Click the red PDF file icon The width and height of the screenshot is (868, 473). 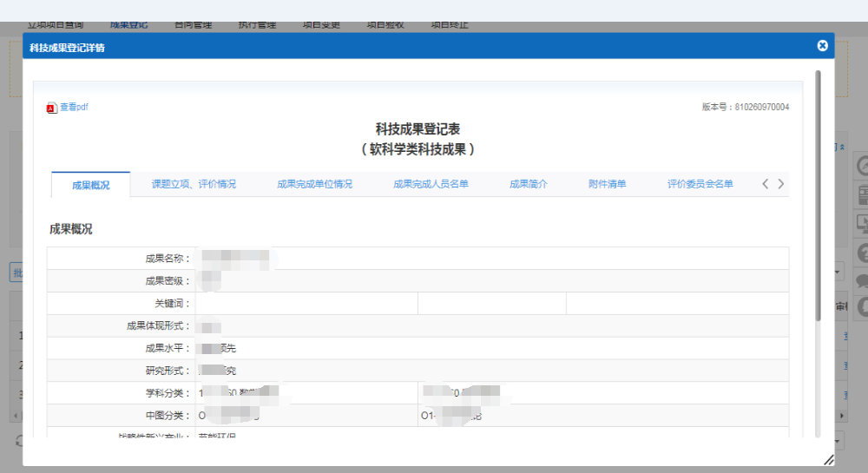pos(51,108)
